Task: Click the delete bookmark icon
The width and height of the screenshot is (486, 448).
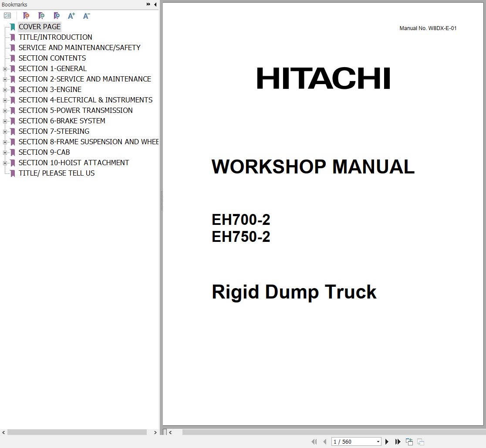Action: click(x=26, y=16)
